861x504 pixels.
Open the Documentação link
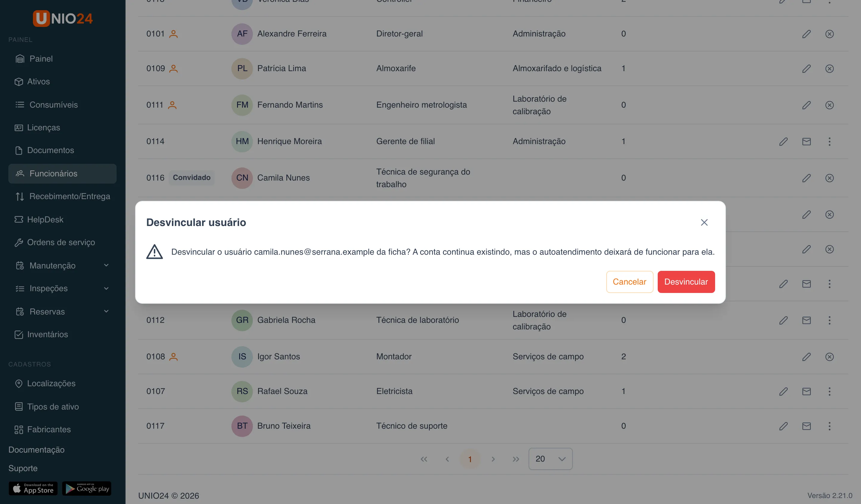36,450
